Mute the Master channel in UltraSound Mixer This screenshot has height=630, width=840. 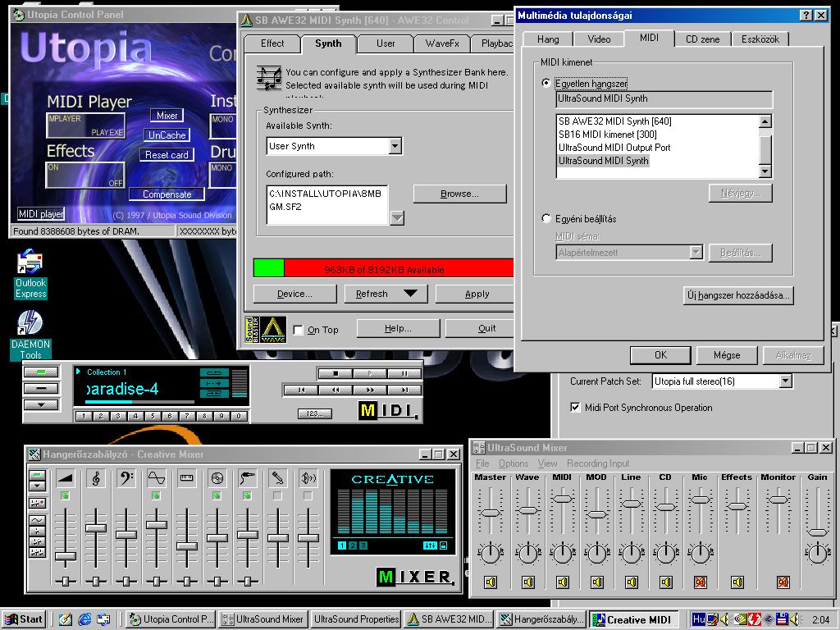[491, 582]
